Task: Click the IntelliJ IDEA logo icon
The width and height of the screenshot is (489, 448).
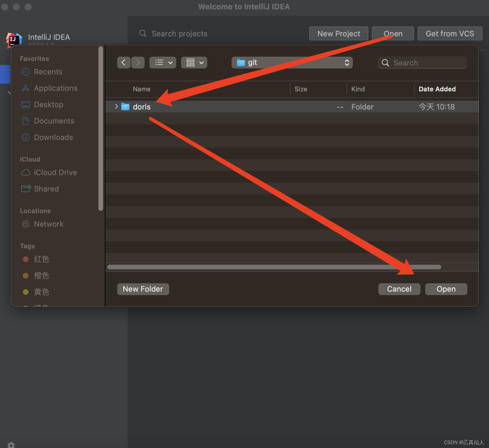Action: click(14, 41)
